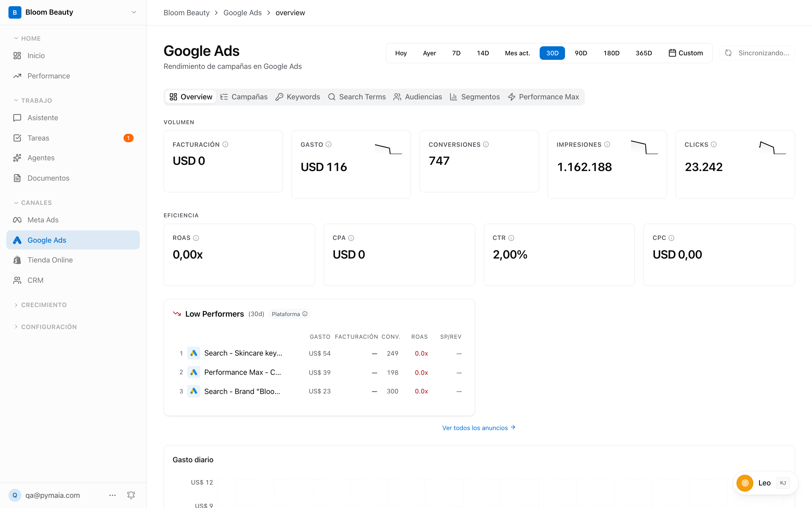
Task: Switch to the Performance Max tab
Action: coord(544,97)
